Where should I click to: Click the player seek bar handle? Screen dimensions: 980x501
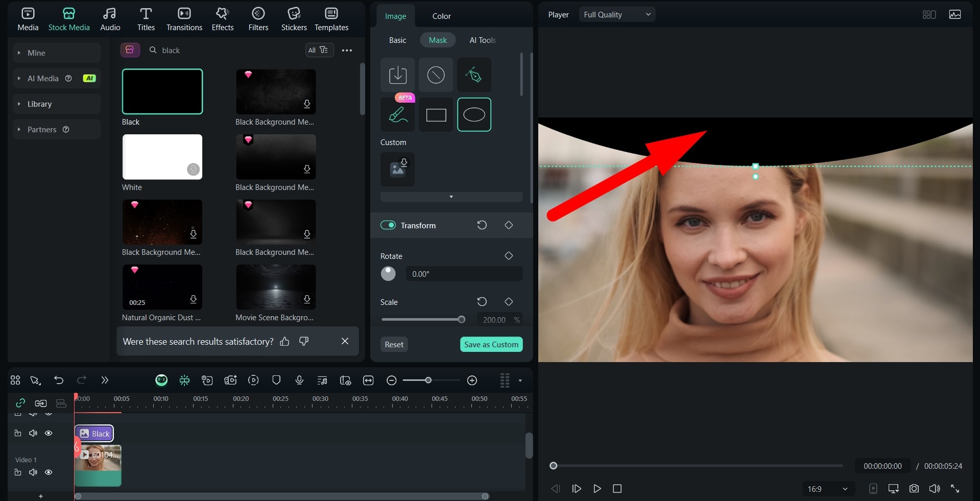pyautogui.click(x=553, y=466)
